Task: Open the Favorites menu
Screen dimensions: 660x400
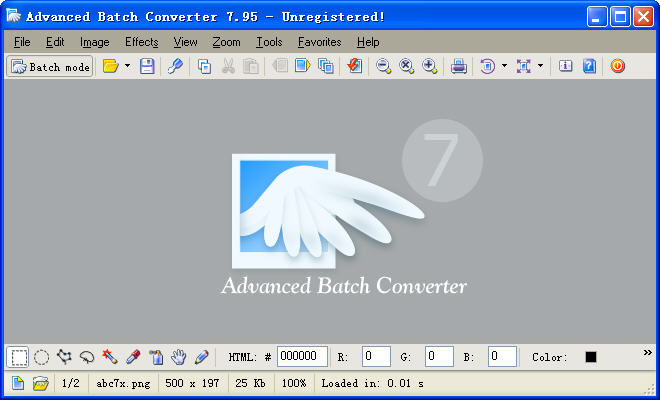Action: pos(319,42)
